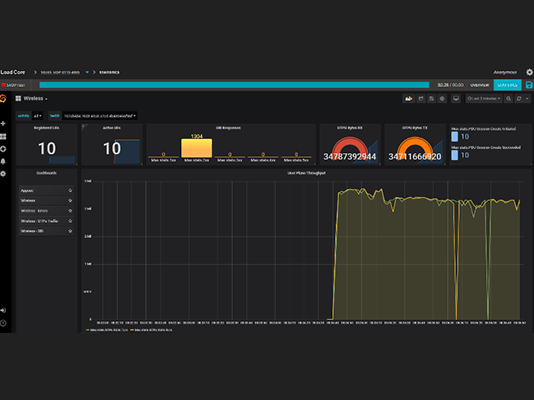Open the Dashboards grid icon in sidebar

[3, 137]
